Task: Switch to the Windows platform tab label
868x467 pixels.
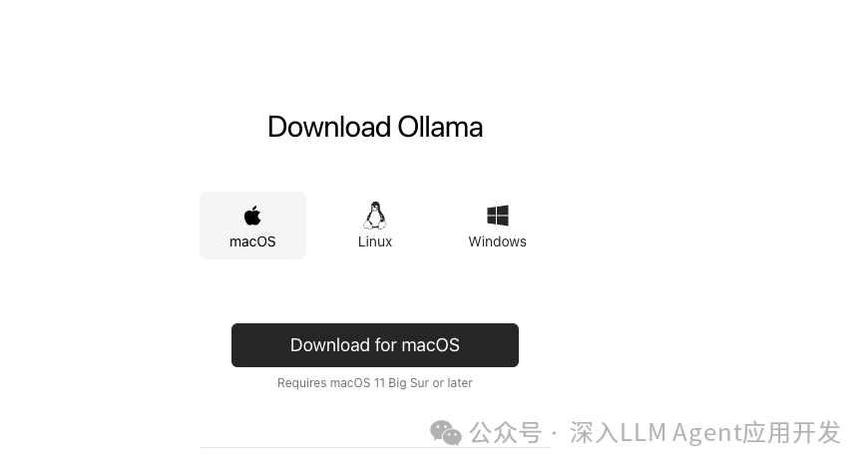Action: (x=497, y=242)
